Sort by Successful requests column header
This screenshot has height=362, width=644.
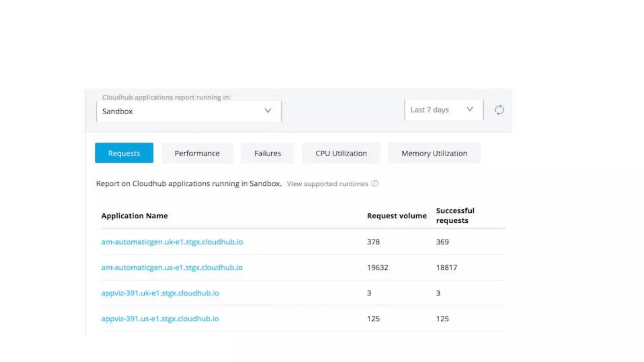[x=455, y=215]
